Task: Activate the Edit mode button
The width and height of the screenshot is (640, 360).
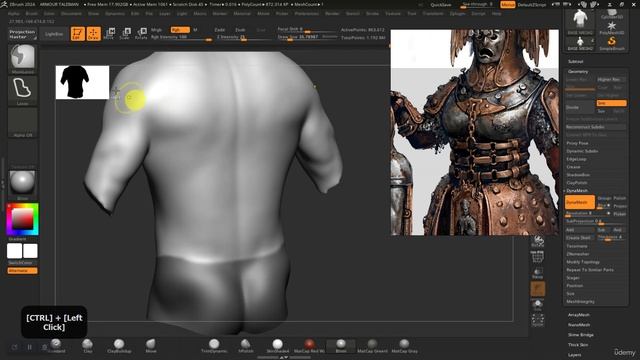Action: (78, 34)
